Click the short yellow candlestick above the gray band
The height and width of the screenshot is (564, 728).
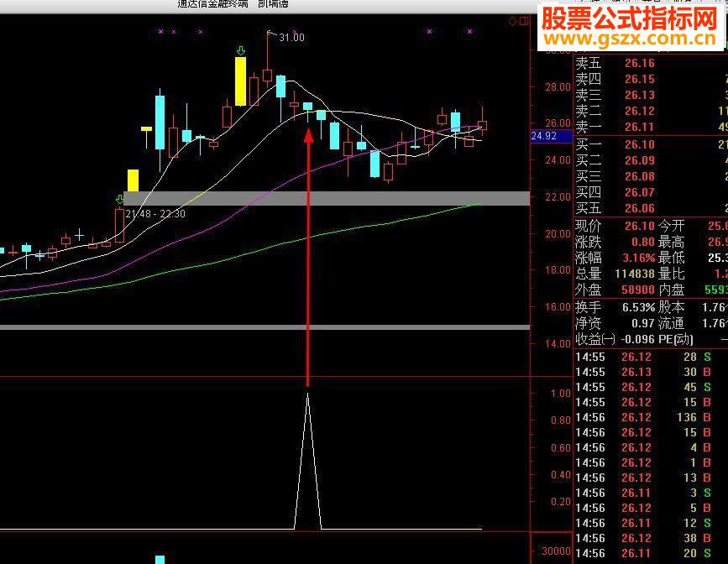pos(133,180)
